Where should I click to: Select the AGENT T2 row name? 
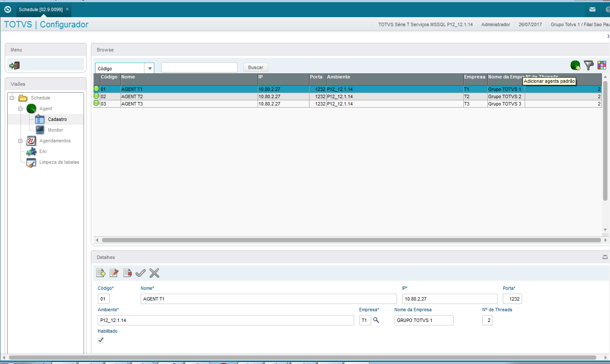click(132, 96)
